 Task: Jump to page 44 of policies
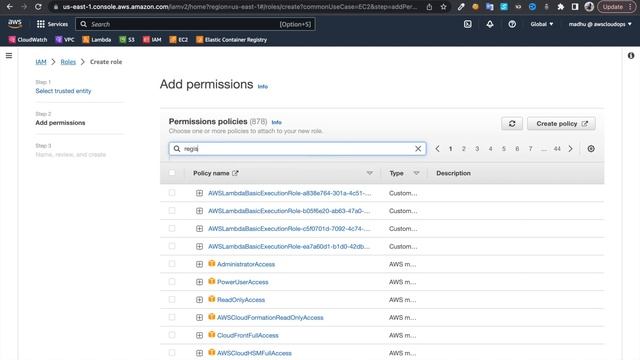tap(557, 149)
